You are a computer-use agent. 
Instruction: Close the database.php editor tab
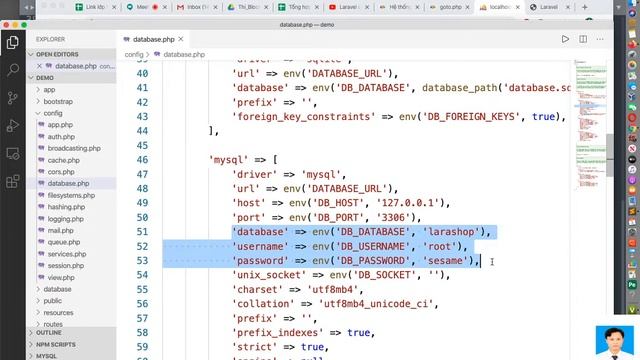(181, 39)
